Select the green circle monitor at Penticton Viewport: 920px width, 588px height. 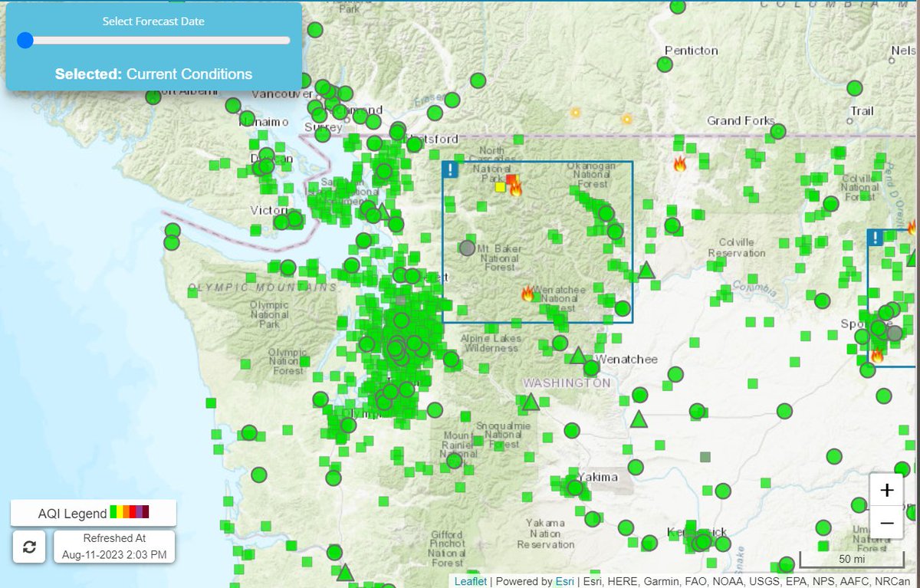point(665,65)
